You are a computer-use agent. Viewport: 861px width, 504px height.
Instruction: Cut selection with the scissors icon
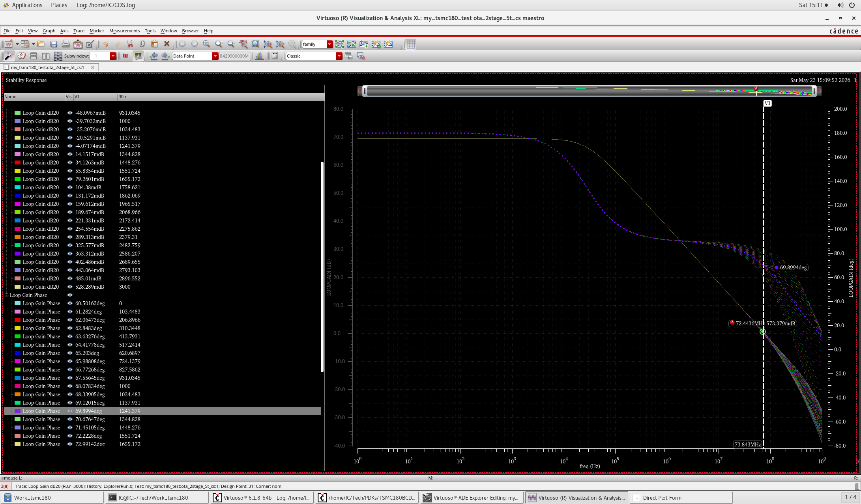pos(130,44)
